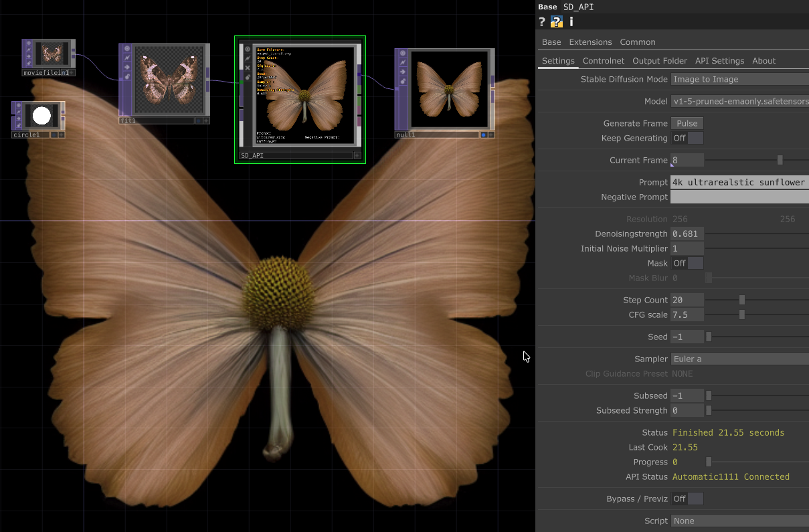Viewport: 809px width, 532px height.
Task: Click bypass arrow icon on moviefilein1 node
Action: tap(29, 58)
